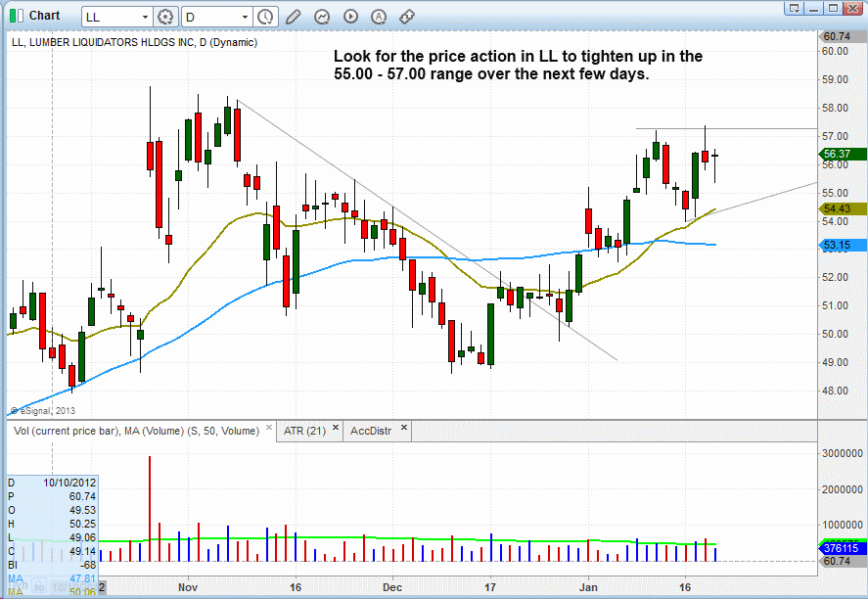Open the studies chart icon menu
Viewport: 868px width, 599px height.
(322, 18)
